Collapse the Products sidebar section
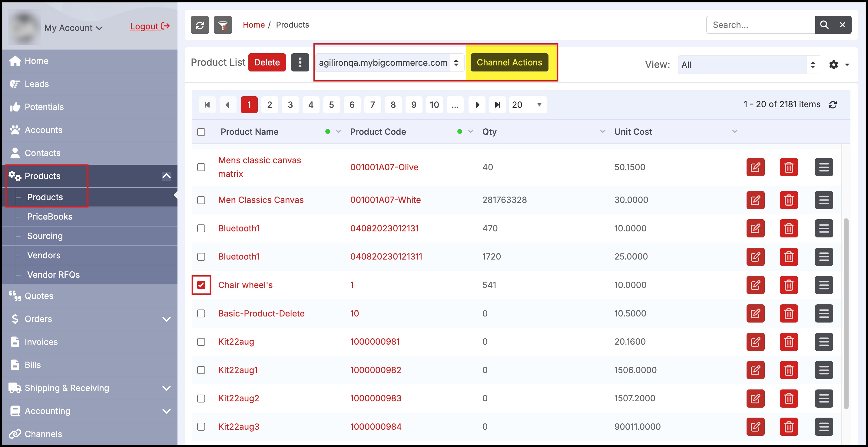Viewport: 868px width, 447px height. click(167, 176)
